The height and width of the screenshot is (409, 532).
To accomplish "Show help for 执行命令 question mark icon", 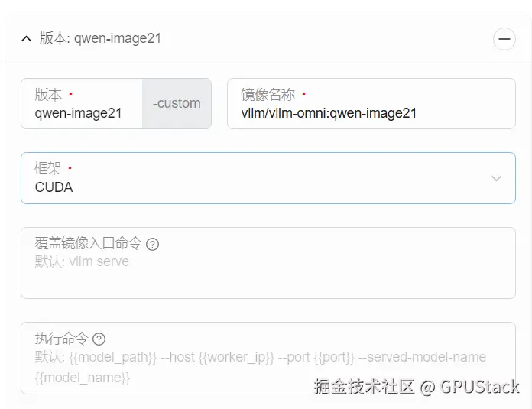I will tap(99, 339).
